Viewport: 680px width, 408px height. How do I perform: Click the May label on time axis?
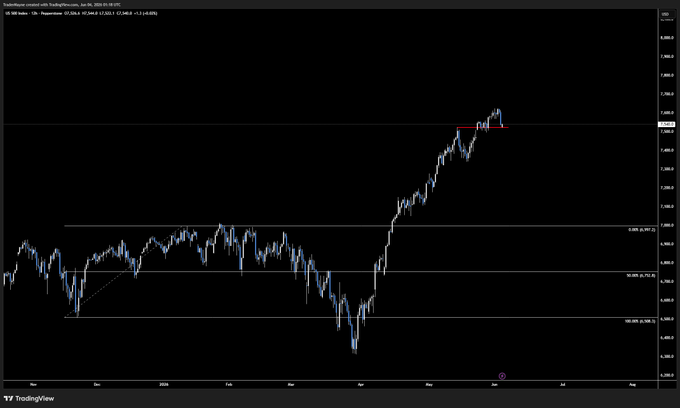pos(429,384)
